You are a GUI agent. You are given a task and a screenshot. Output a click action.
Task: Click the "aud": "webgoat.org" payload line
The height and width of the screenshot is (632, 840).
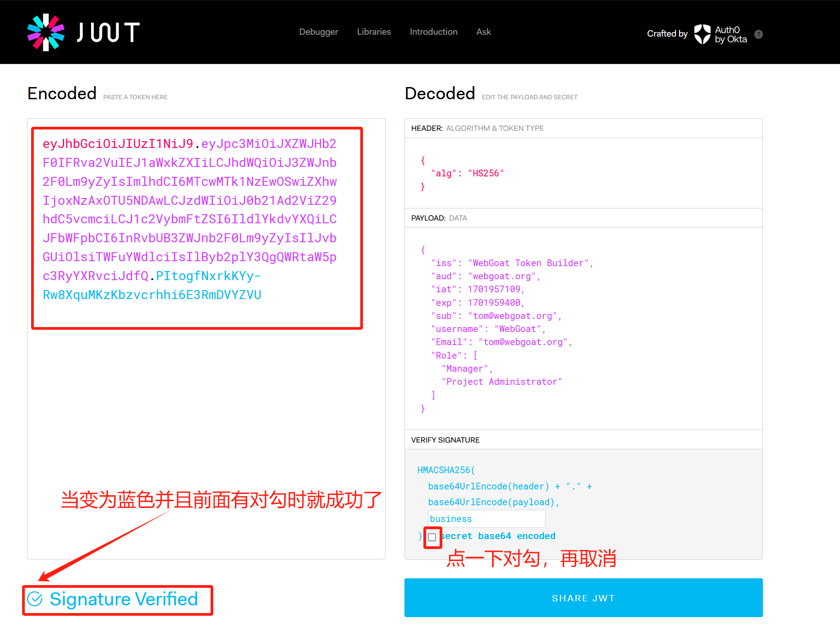485,276
